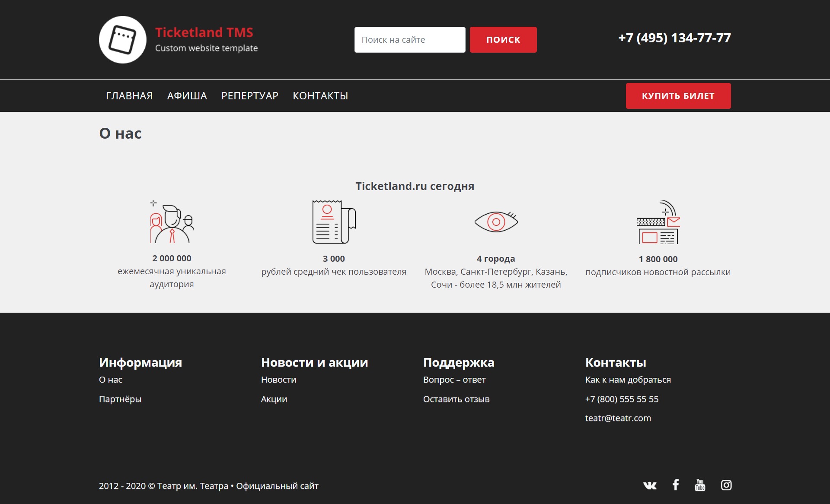Click the audience people icon above 2 000 000
This screenshot has width=830, height=504.
coord(172,222)
